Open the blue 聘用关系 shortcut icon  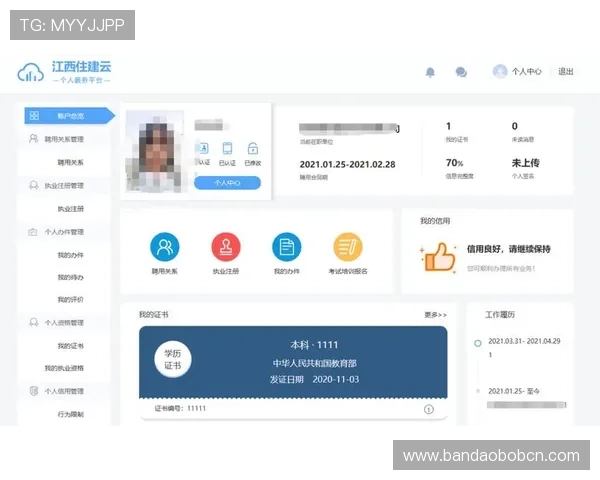tap(165, 247)
